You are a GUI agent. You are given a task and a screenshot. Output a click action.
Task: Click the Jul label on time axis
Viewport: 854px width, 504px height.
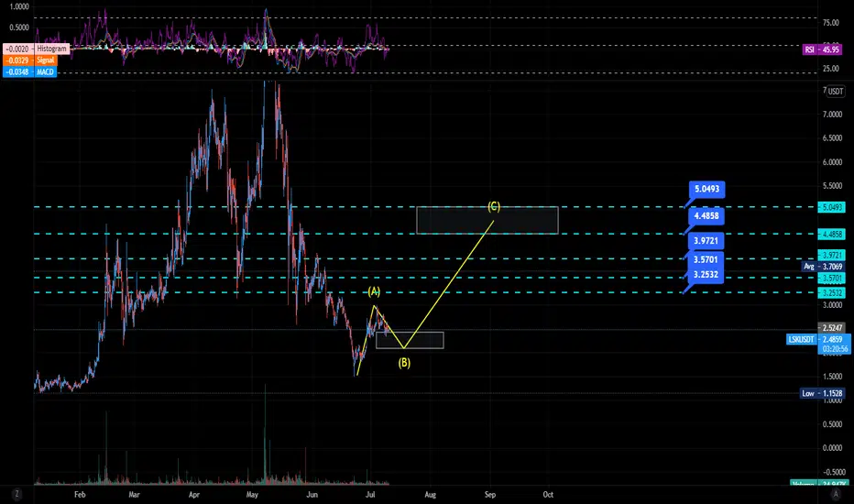[x=370, y=495]
